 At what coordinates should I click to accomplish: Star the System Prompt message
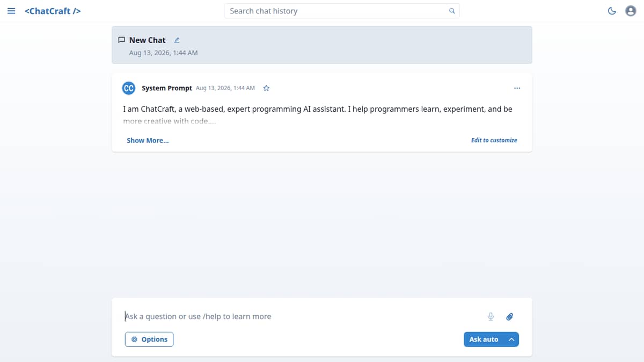coord(266,88)
